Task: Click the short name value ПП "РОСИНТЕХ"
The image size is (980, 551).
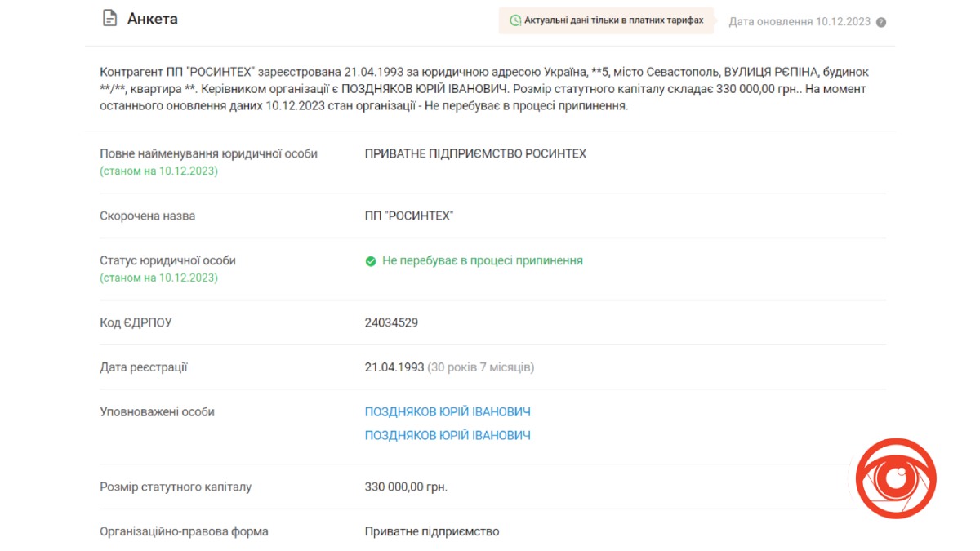Action: (409, 216)
